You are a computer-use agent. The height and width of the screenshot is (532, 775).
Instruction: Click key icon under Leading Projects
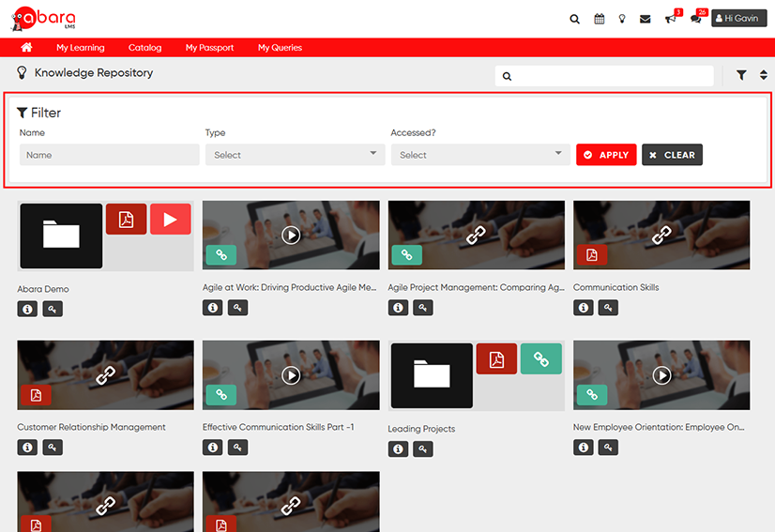point(423,448)
